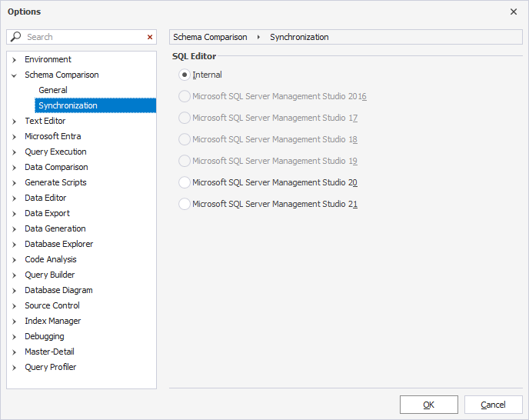Image resolution: width=529 pixels, height=420 pixels.
Task: Expand the Master-Detail node chevron
Action: (x=14, y=352)
